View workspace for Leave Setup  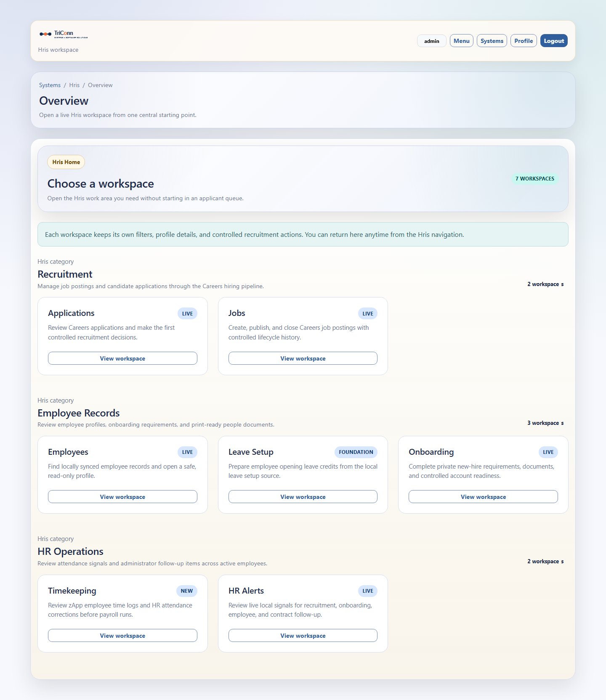pyautogui.click(x=303, y=497)
